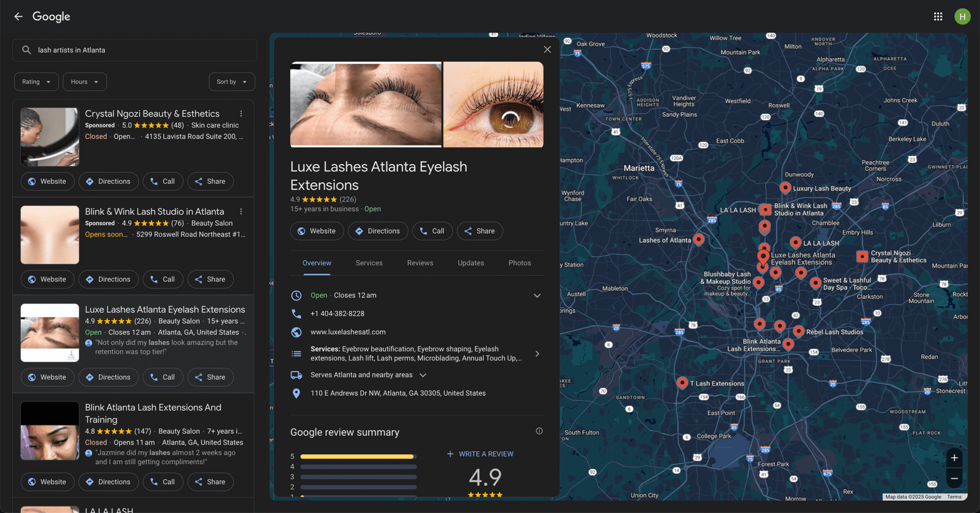Open the Rating filter dropdown

pyautogui.click(x=37, y=82)
